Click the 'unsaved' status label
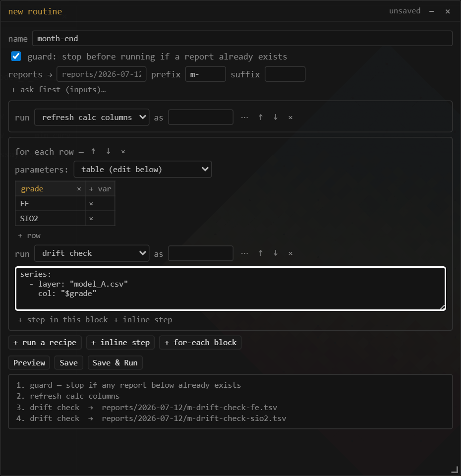Image resolution: width=461 pixels, height=476 pixels. point(405,11)
